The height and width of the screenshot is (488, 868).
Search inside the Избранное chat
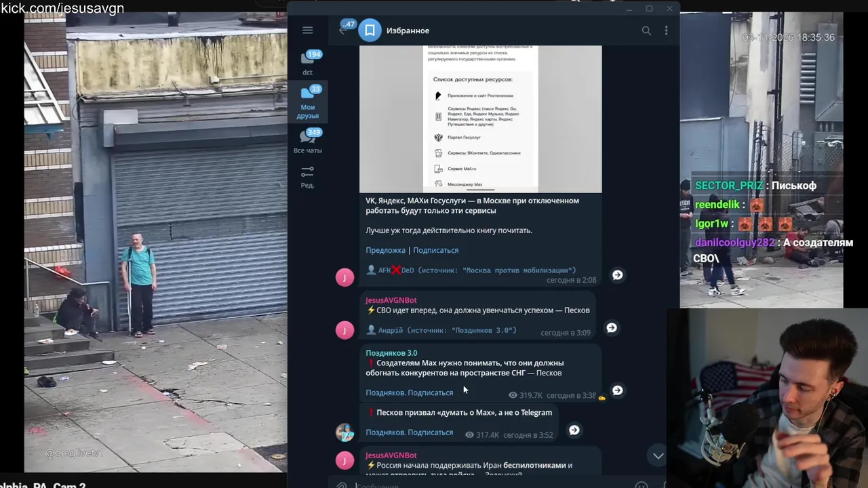pyautogui.click(x=646, y=30)
